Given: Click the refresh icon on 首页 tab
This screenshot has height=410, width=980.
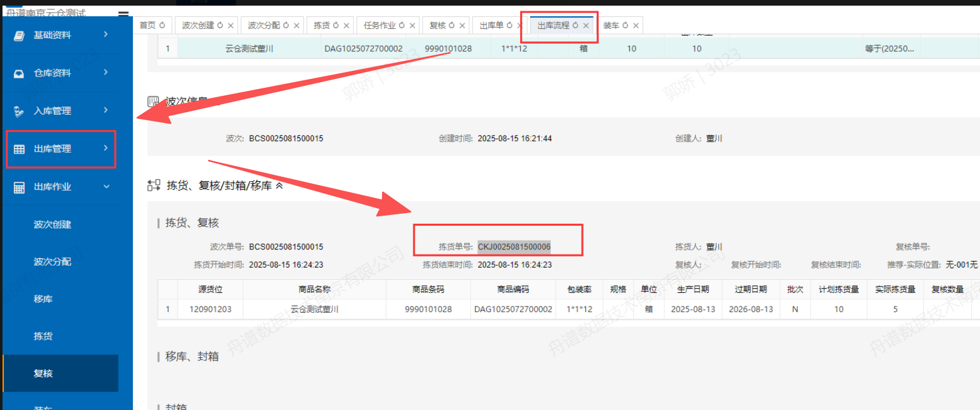Looking at the screenshot, I should tap(162, 25).
